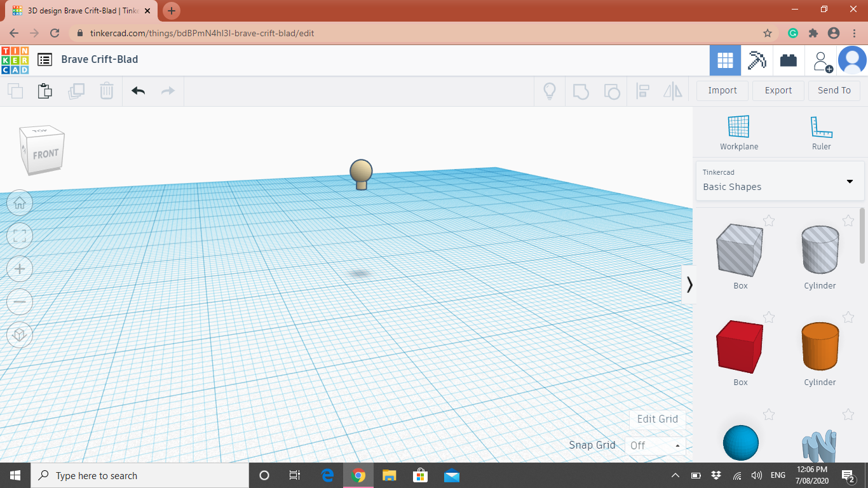This screenshot has height=488, width=868.
Task: Favorite the red Box with star
Action: [x=769, y=317]
